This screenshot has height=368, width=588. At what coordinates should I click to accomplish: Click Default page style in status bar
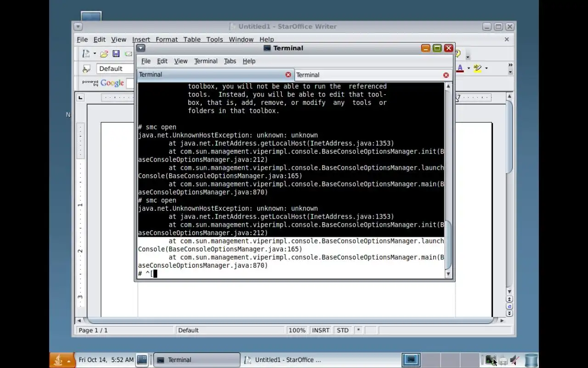(230, 330)
